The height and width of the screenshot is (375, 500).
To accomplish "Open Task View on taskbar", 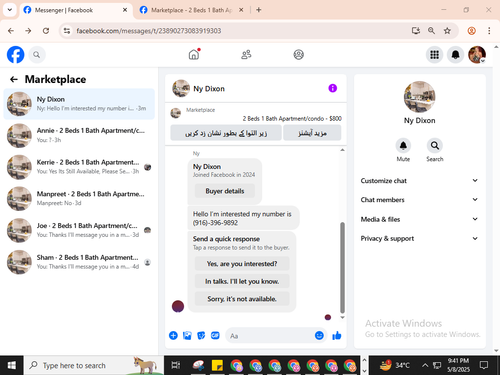I will tap(175, 365).
